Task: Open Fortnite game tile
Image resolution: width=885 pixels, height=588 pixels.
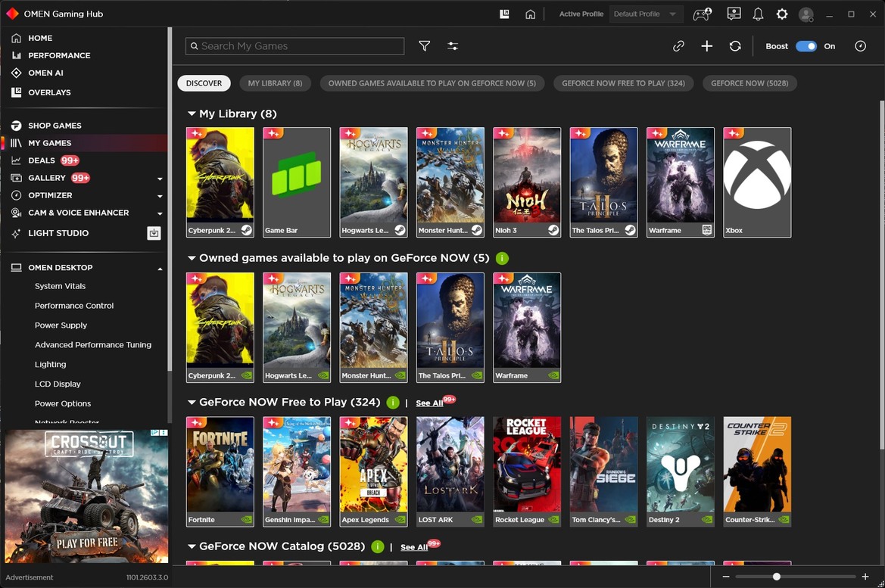Action: pos(220,471)
